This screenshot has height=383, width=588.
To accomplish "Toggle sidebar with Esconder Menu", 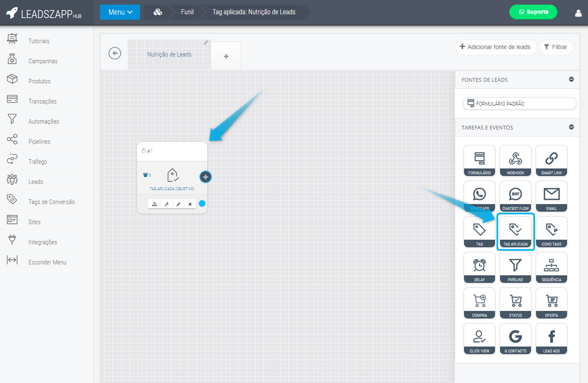I will pos(47,262).
